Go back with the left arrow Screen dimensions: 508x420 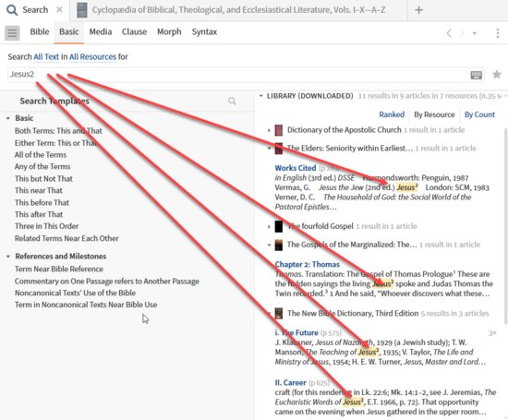point(449,33)
